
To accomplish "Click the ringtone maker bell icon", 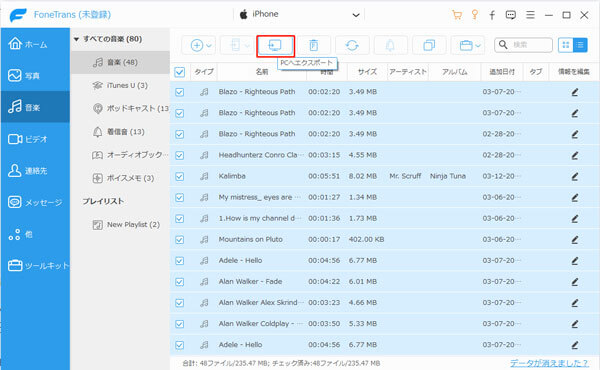I will (390, 46).
